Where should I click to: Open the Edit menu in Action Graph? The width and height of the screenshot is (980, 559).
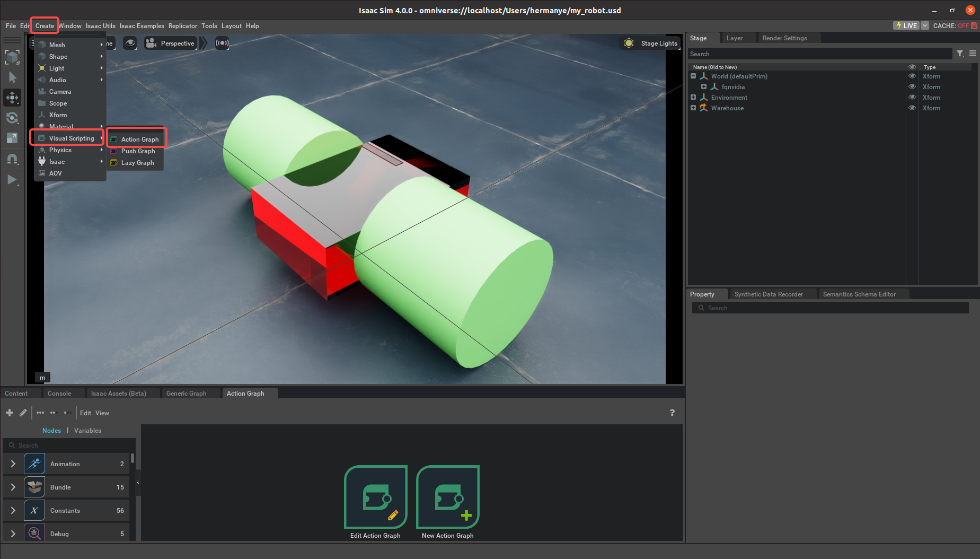tap(85, 413)
